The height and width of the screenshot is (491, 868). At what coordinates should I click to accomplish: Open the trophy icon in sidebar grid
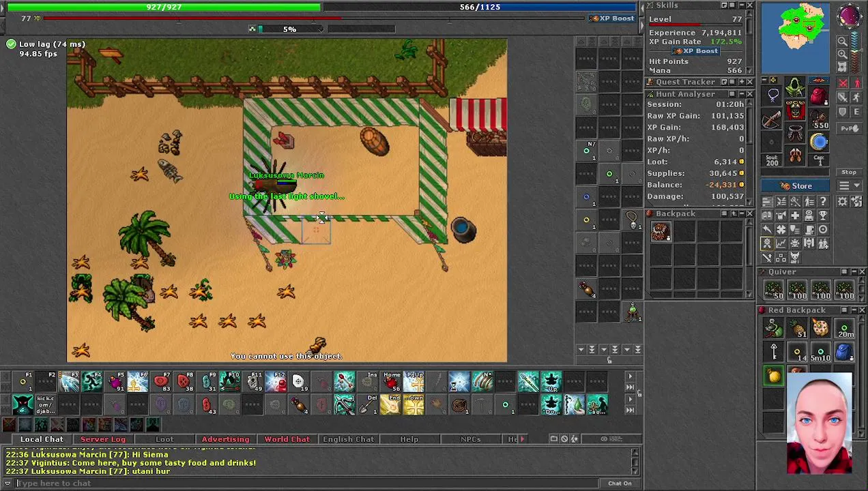click(x=823, y=215)
